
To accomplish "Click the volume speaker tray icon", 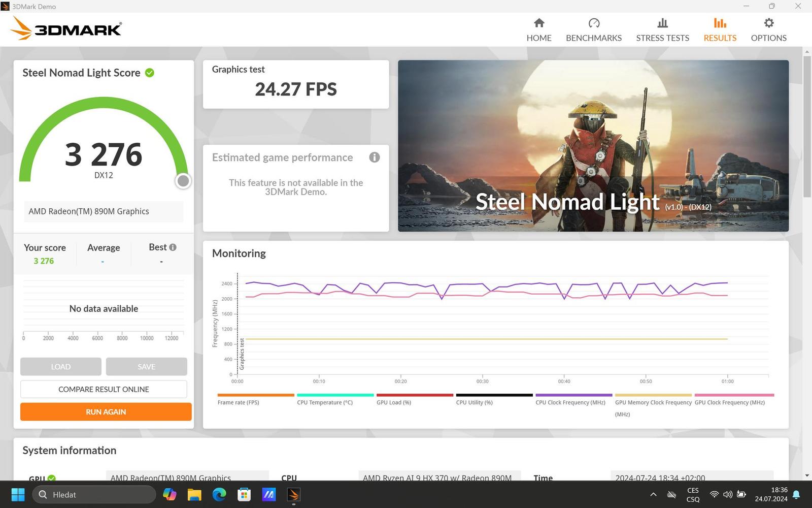I will click(x=728, y=494).
